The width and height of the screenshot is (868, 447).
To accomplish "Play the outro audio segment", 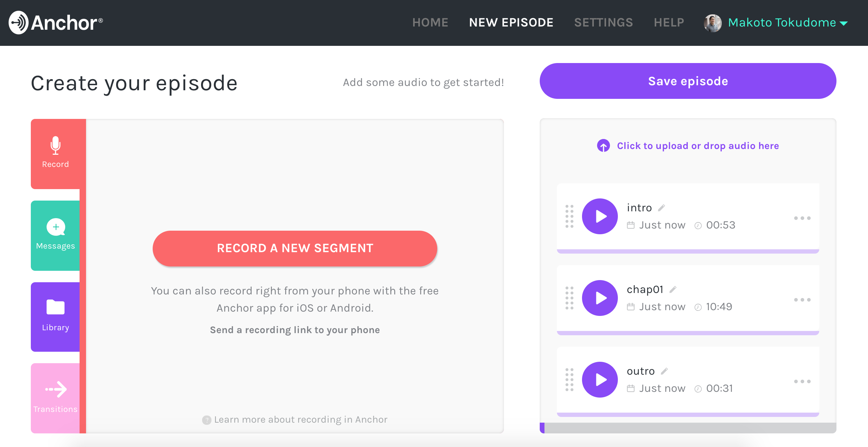I will [600, 380].
